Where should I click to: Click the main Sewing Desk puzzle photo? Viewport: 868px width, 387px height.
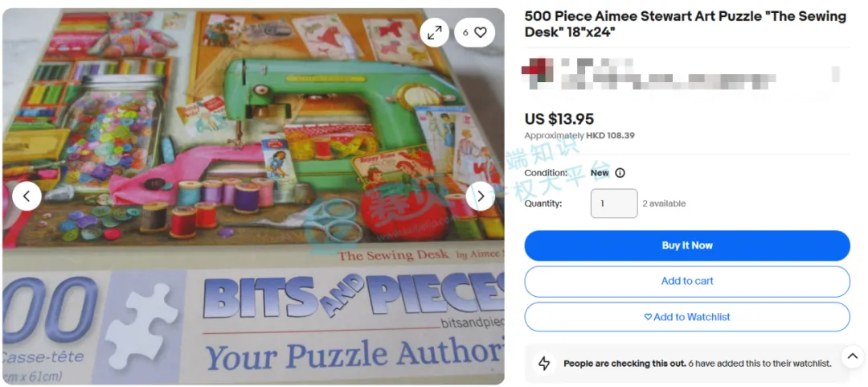click(x=253, y=196)
